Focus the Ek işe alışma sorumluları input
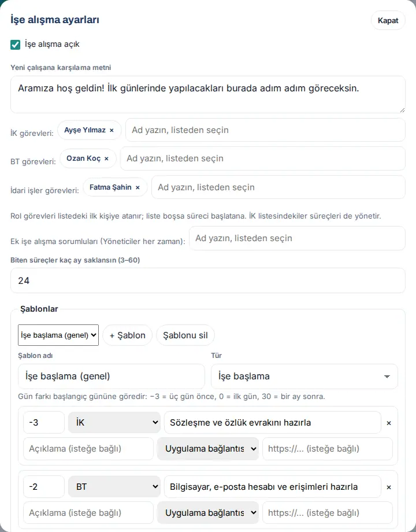Screen dimensions: 416x532 click(x=297, y=238)
